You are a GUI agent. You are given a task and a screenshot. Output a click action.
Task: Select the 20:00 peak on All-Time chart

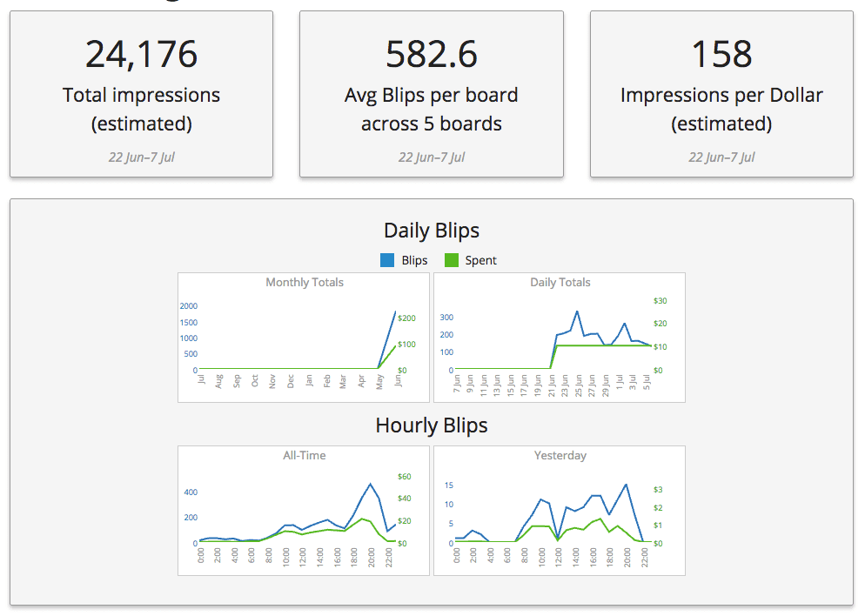click(x=369, y=485)
